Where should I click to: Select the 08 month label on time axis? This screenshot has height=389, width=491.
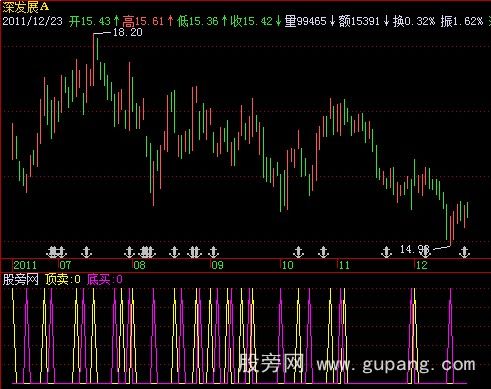point(140,265)
